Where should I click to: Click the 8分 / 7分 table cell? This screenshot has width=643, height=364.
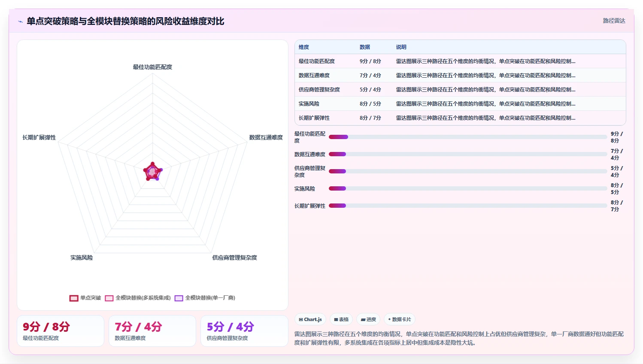370,118
